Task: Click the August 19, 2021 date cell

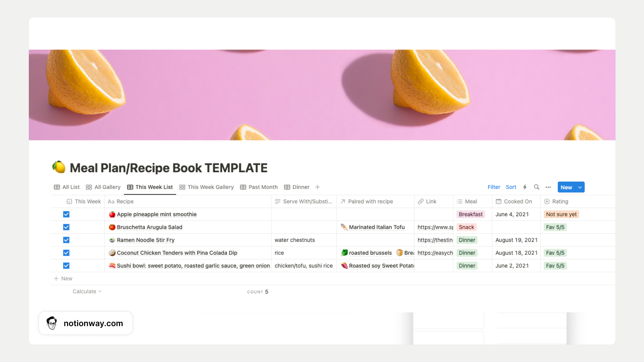Action: tap(516, 240)
